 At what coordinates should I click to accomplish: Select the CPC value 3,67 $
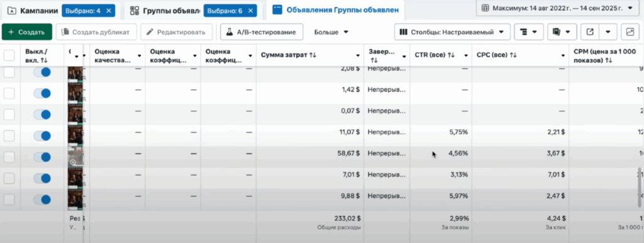[x=556, y=153]
